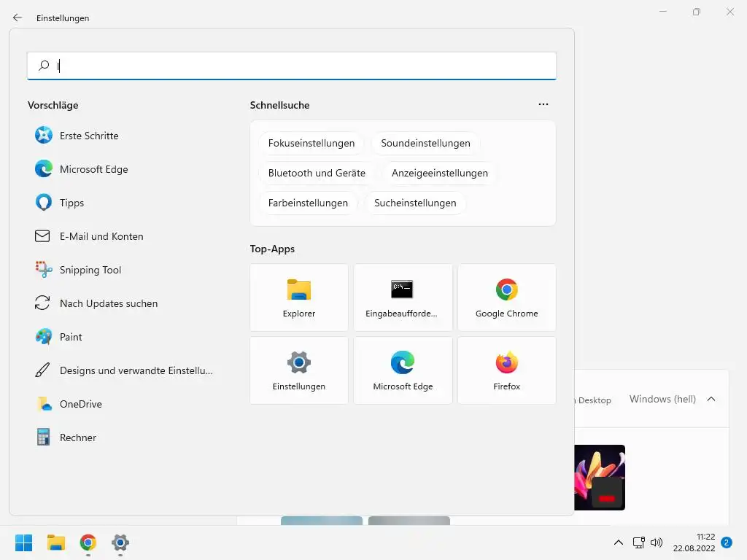Open Anzeigeeinstellungen quick search
Viewport: 747px width, 560px height.
(x=440, y=174)
